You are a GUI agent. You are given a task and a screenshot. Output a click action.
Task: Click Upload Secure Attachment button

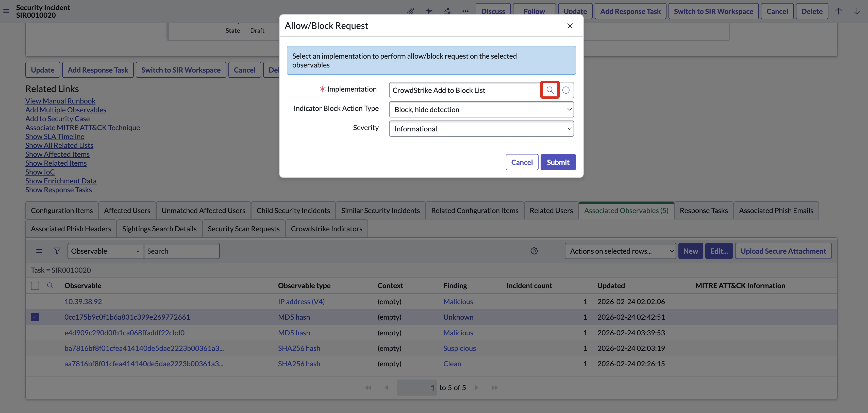click(783, 251)
